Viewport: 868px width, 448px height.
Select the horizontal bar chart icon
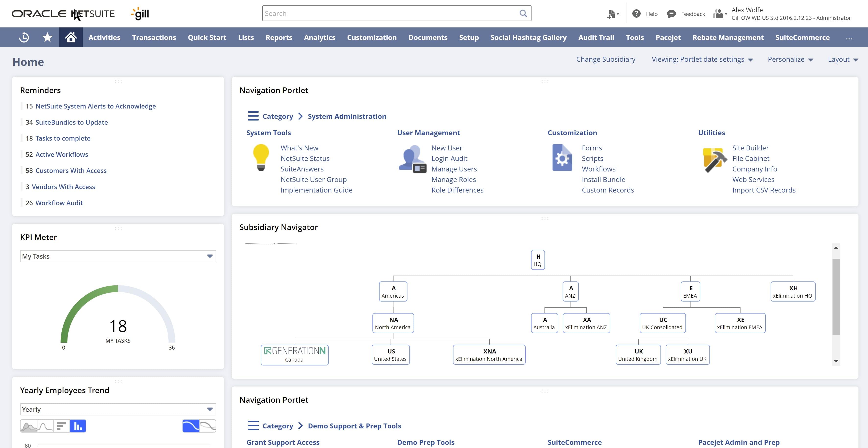pos(61,426)
